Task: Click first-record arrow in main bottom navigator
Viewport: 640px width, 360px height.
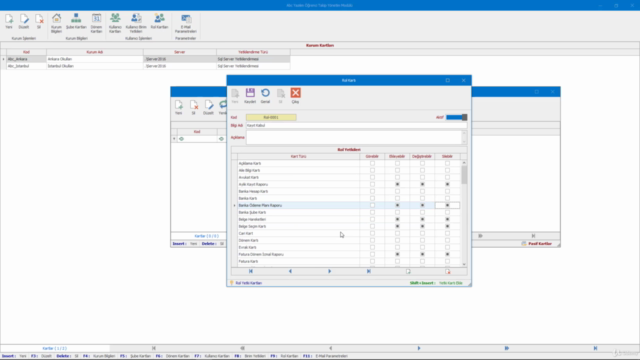Action: tap(154, 348)
